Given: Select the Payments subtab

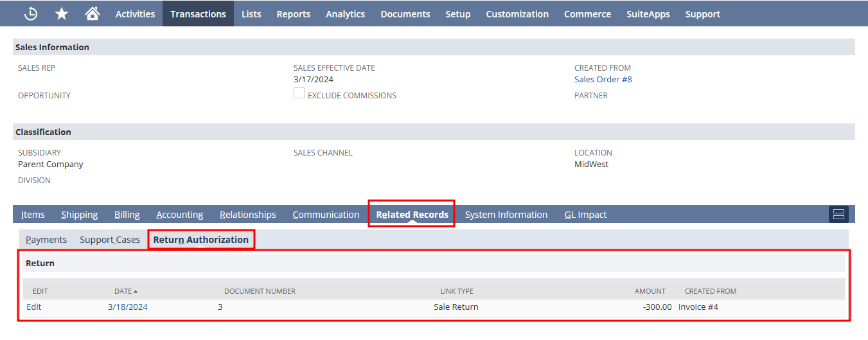Looking at the screenshot, I should 46,240.
